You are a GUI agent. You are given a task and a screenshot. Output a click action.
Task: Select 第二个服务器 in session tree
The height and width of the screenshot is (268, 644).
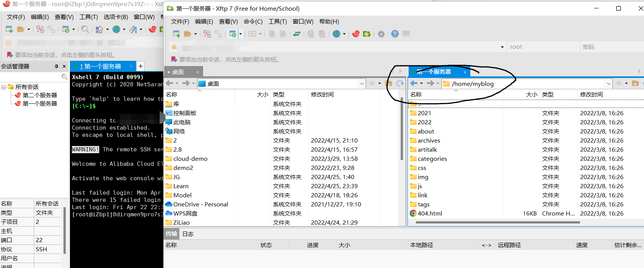(x=40, y=95)
